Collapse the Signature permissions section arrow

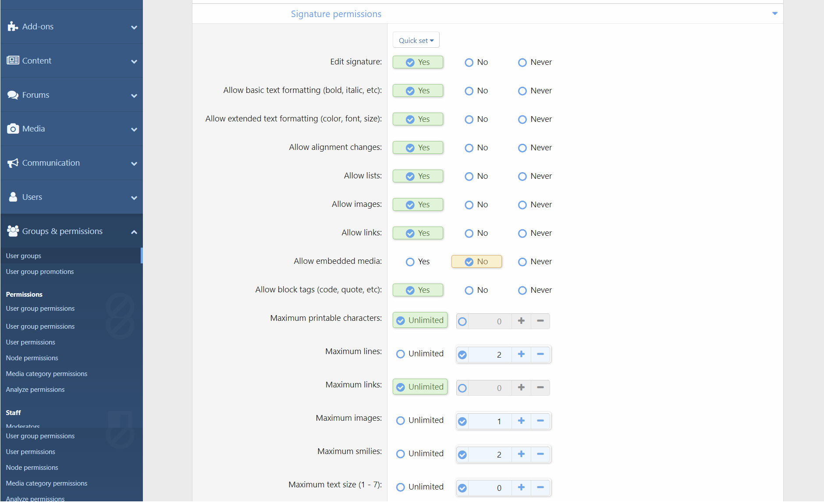point(774,14)
